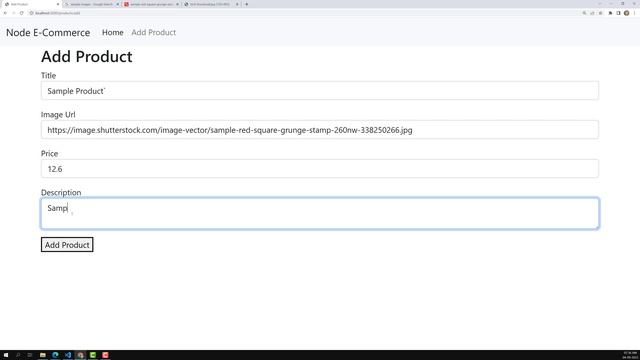640x360 pixels.
Task: Click the Price input field
Action: [320, 169]
